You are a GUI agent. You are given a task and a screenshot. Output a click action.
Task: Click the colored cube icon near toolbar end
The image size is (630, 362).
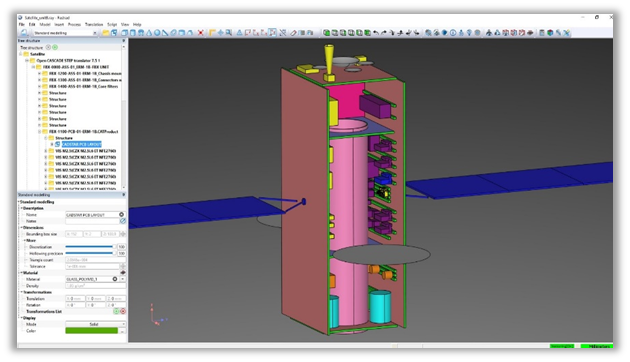pyautogui.click(x=550, y=33)
